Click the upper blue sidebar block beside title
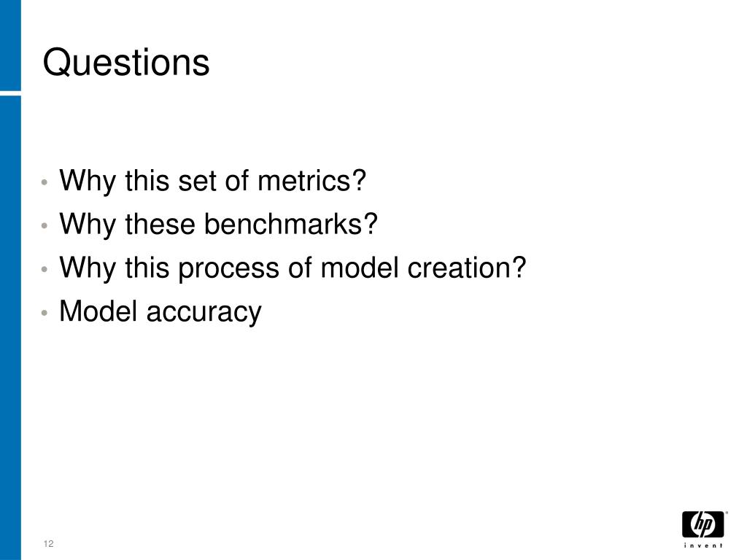Screen dimensions: 747x560 10,44
